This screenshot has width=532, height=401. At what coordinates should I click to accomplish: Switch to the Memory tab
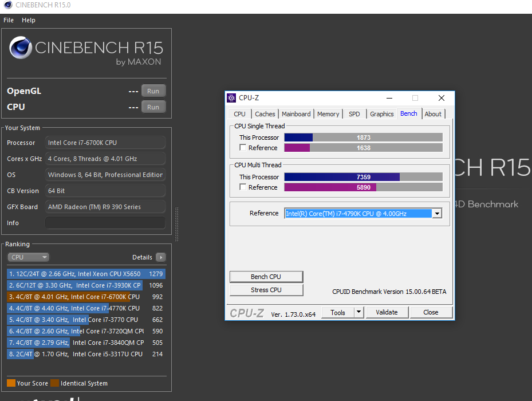click(x=328, y=114)
